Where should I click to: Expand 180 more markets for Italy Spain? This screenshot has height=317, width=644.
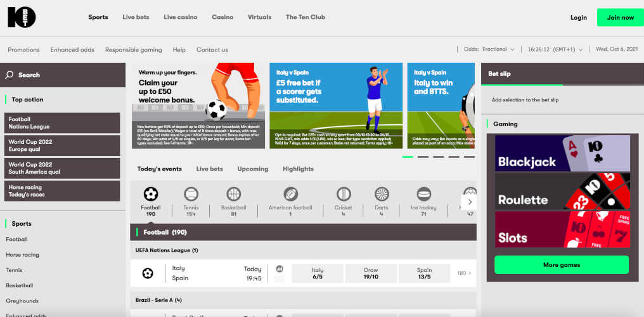[x=464, y=273]
